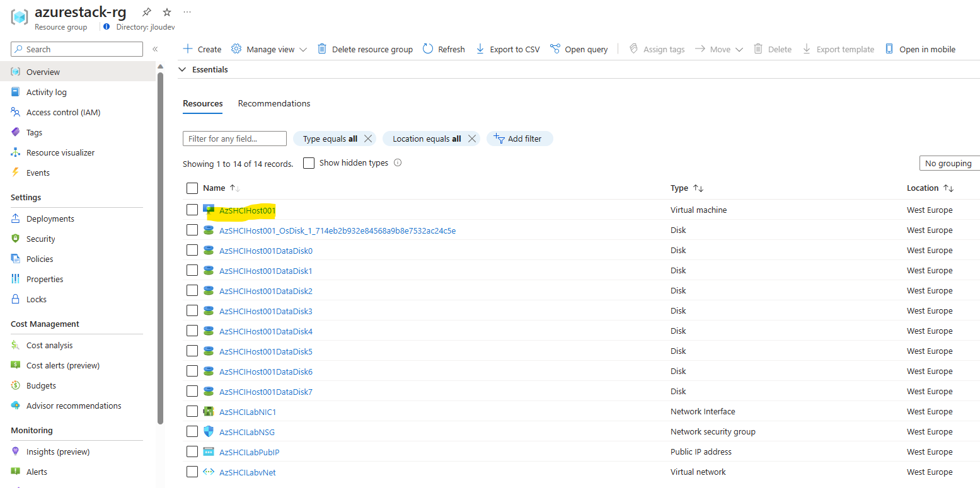Image resolution: width=980 pixels, height=488 pixels.
Task: Sort resources by Type column
Action: [x=687, y=188]
